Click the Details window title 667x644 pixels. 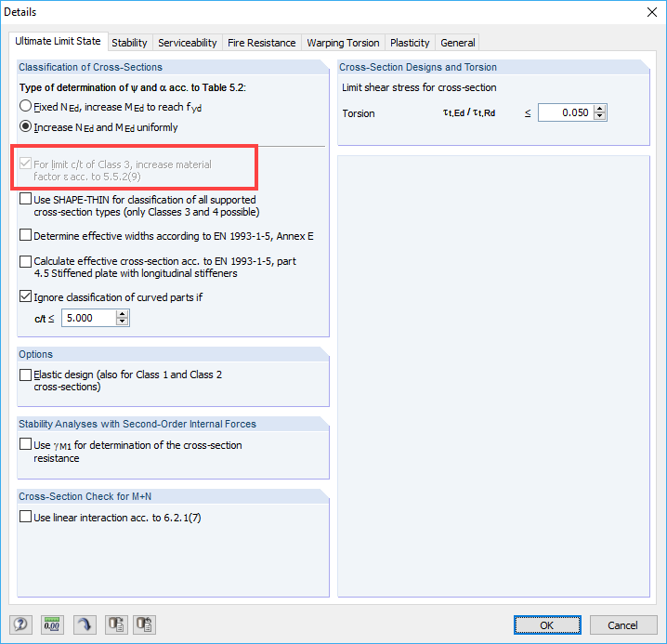pyautogui.click(x=20, y=12)
